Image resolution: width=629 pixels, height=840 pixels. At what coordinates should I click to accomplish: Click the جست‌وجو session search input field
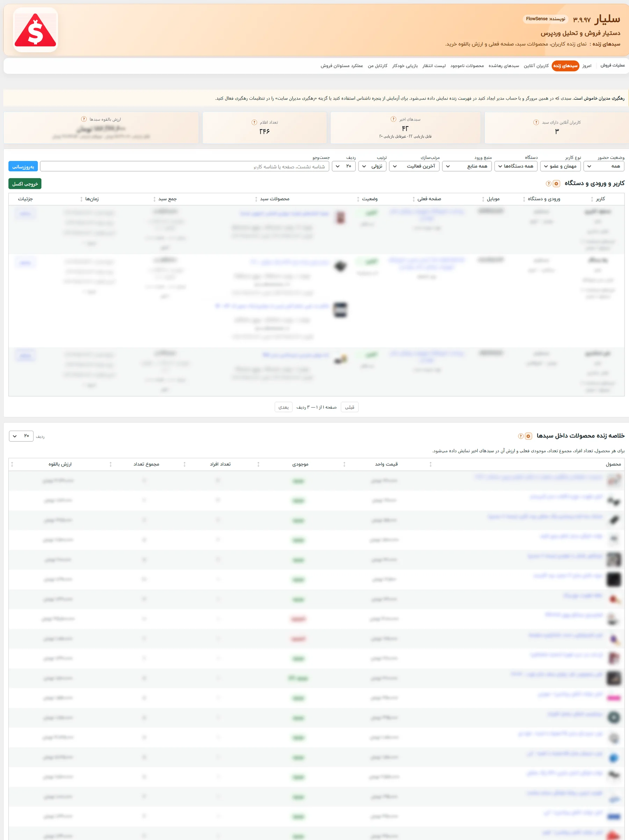pyautogui.click(x=185, y=166)
